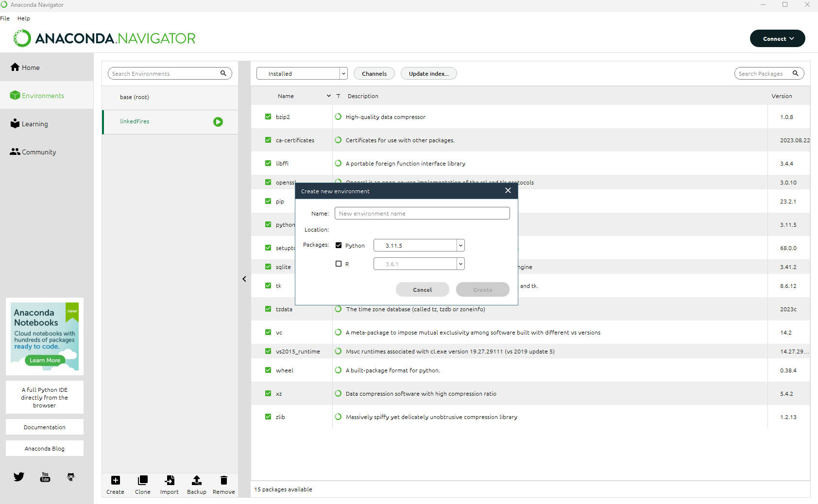Click the Create button in dialog
Viewport: 818px width, 504px height.
tap(483, 289)
